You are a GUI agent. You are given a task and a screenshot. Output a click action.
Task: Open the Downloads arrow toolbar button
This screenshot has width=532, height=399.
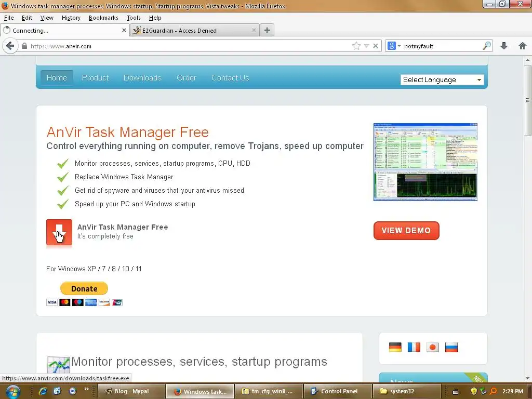click(504, 46)
